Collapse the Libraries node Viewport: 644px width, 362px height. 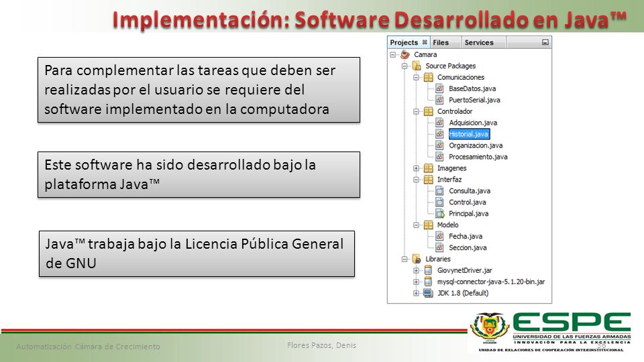405,259
